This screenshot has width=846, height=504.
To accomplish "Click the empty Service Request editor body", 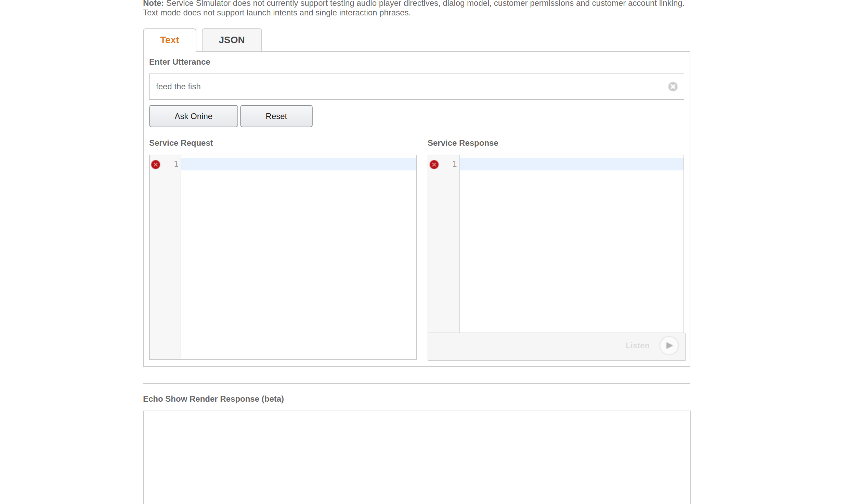I will (298, 263).
